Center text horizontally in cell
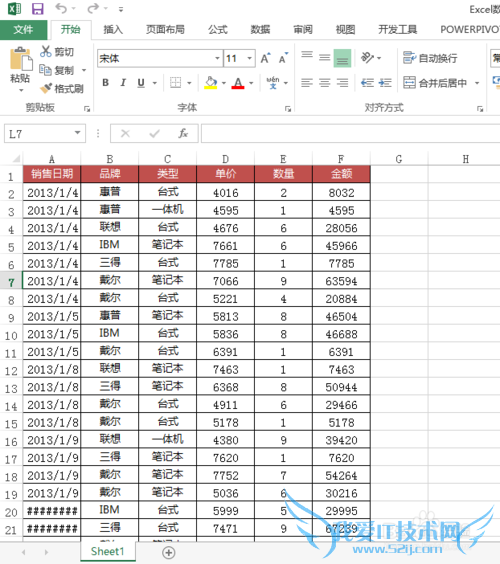 pyautogui.click(x=324, y=83)
